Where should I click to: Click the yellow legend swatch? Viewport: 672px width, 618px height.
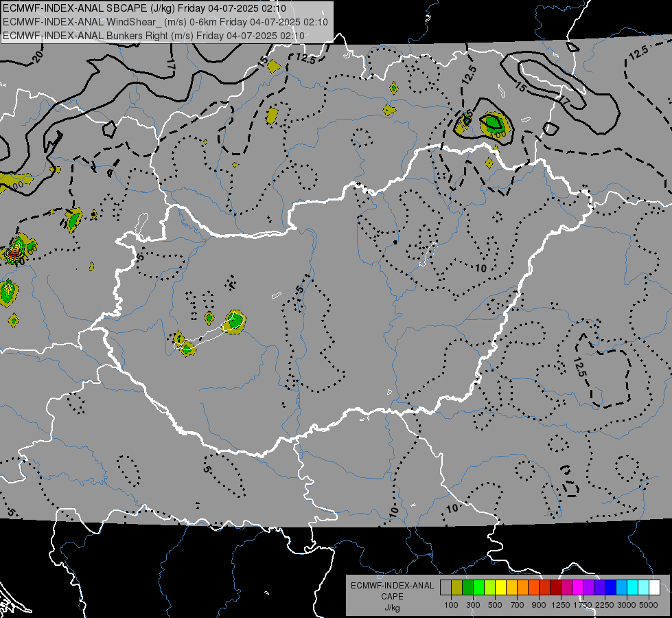click(x=500, y=587)
